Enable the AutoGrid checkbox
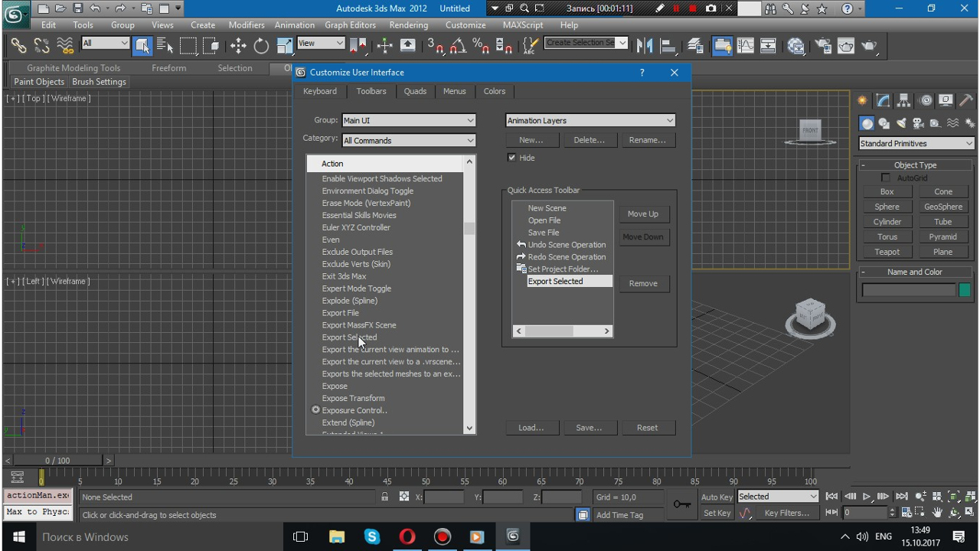The width and height of the screenshot is (980, 551). point(886,178)
